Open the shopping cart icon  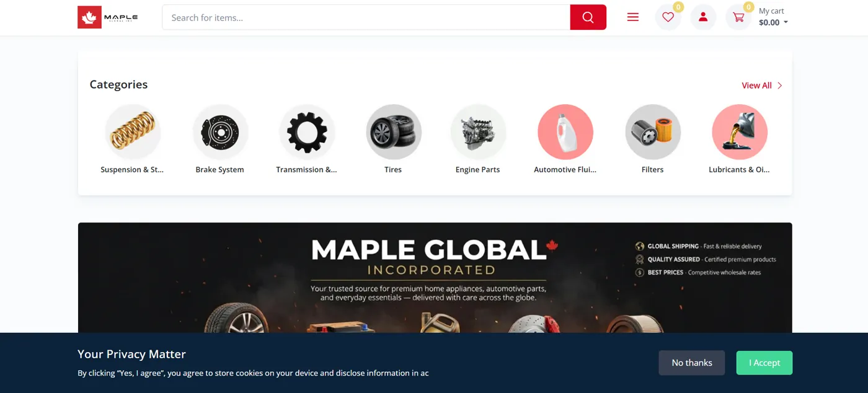[x=738, y=17]
